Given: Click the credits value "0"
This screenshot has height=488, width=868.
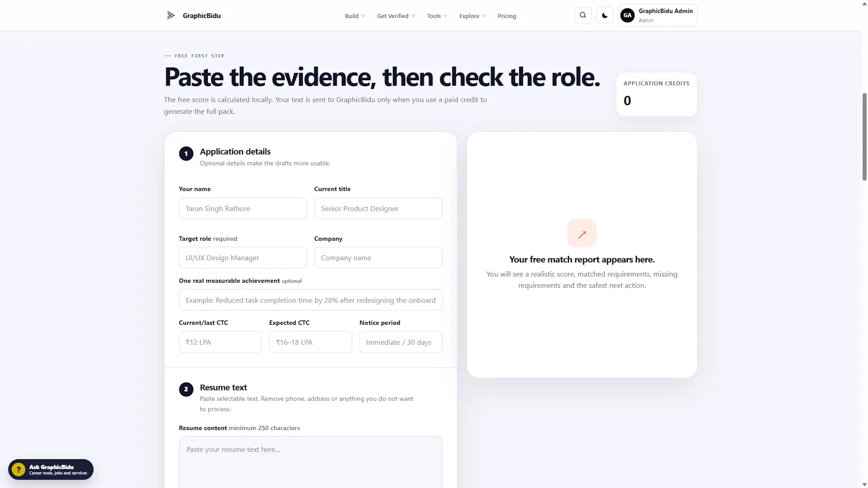Looking at the screenshot, I should (627, 101).
